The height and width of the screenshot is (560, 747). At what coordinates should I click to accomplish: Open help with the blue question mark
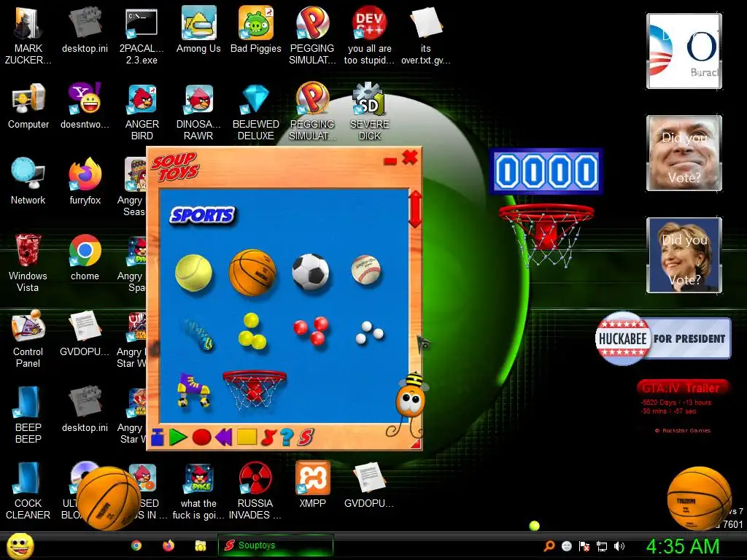[286, 437]
